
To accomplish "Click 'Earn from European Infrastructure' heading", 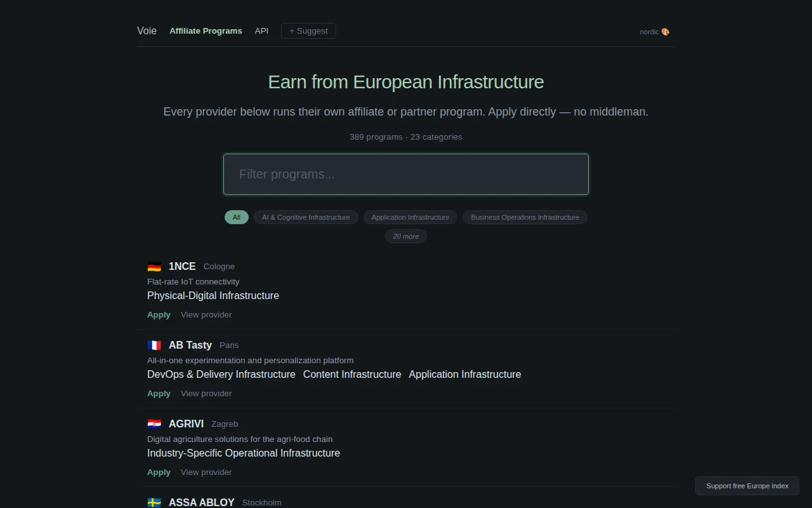I will (406, 82).
